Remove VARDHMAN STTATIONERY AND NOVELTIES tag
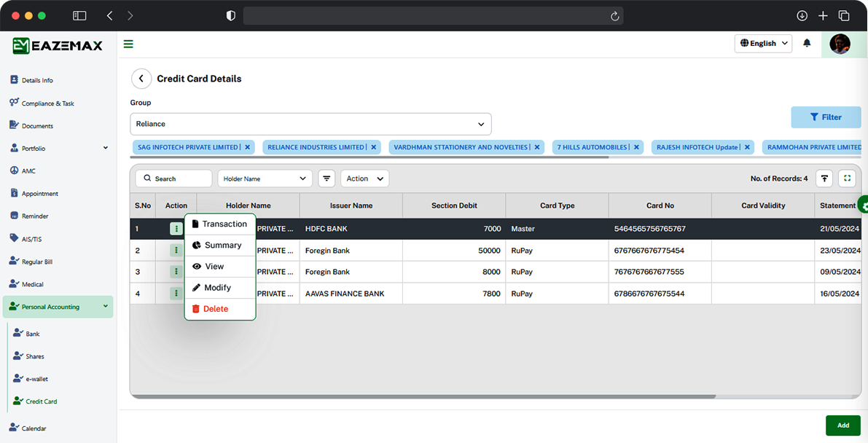Viewport: 868px width, 443px height. click(x=537, y=147)
